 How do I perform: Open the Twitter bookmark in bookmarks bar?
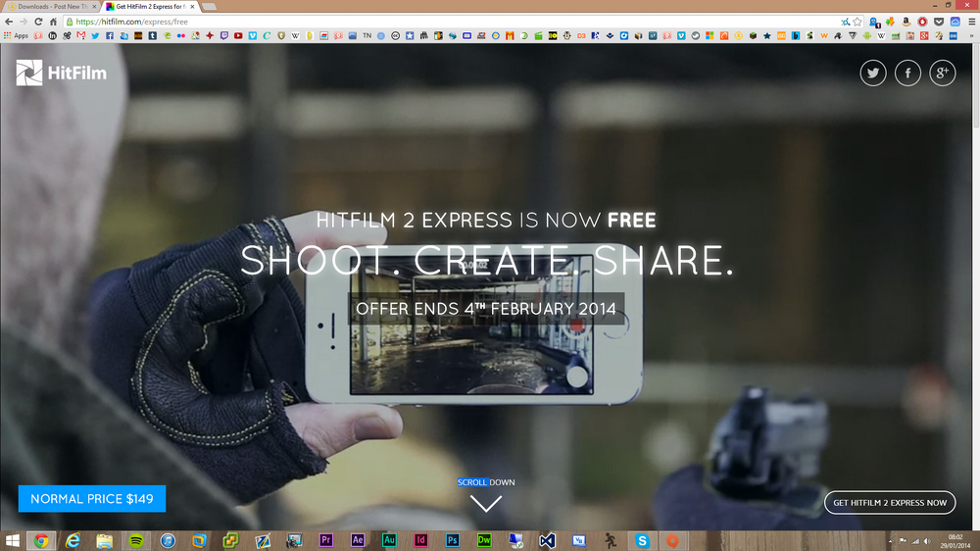point(95,35)
